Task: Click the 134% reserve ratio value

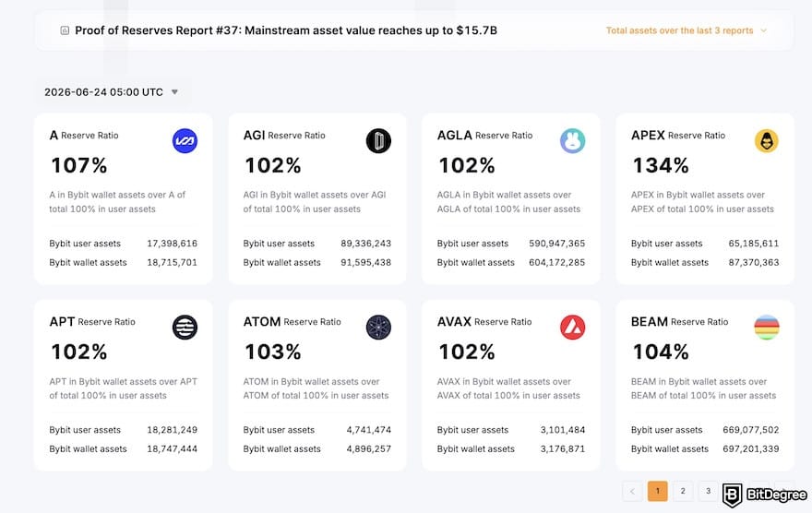Action: click(661, 166)
